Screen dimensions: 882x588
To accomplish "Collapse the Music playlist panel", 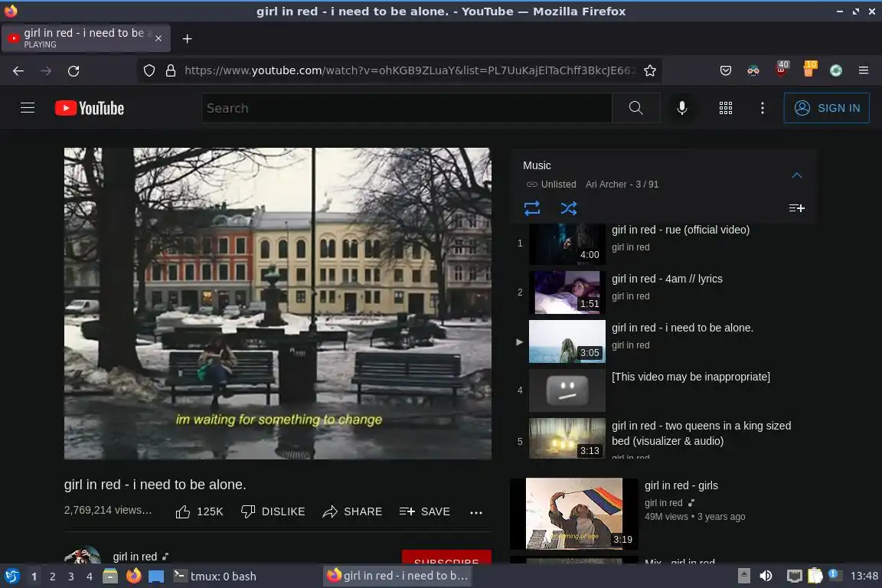I will click(x=796, y=175).
